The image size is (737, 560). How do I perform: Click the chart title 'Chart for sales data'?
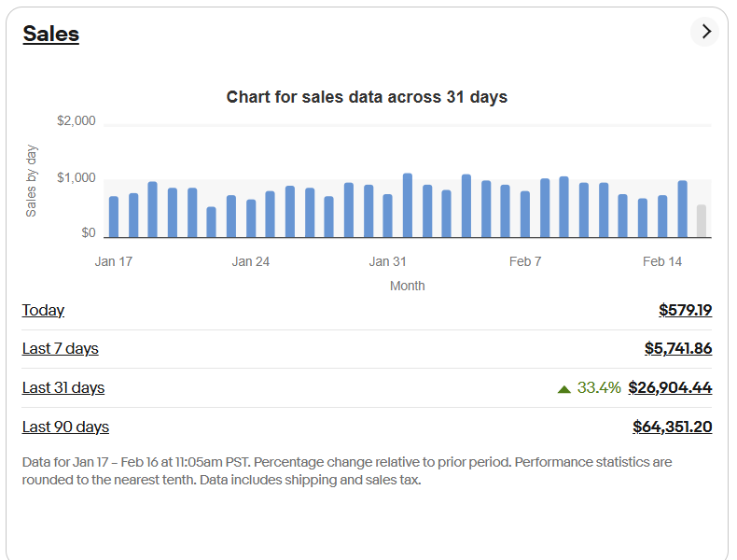click(x=367, y=97)
